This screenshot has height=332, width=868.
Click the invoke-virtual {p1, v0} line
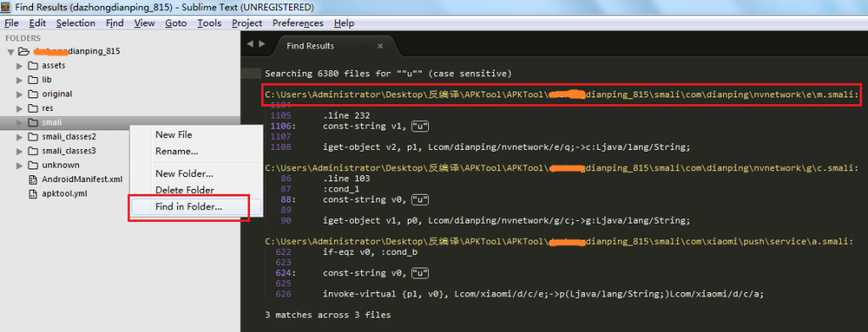[543, 294]
